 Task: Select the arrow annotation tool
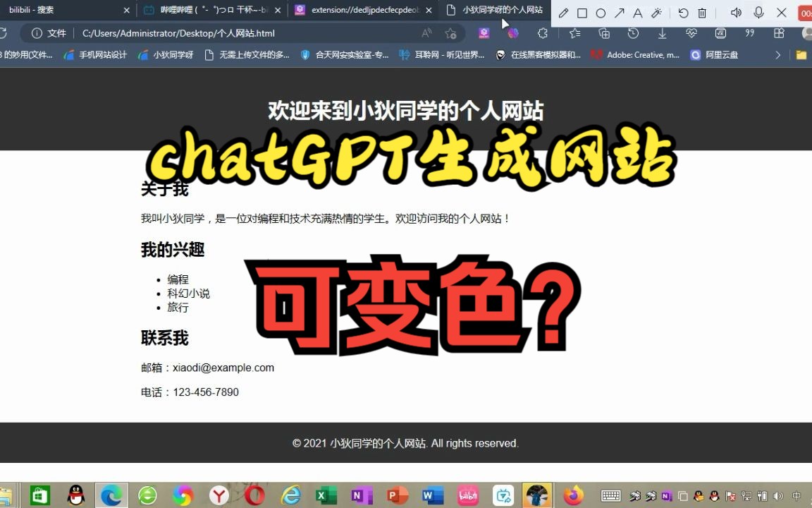(620, 13)
